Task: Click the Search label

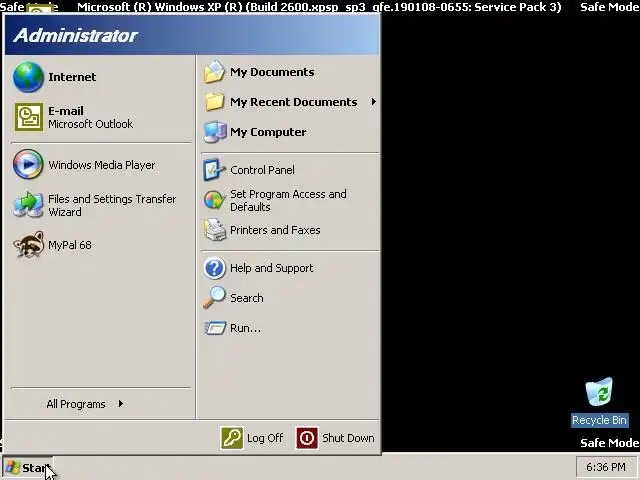Action: coord(247,298)
